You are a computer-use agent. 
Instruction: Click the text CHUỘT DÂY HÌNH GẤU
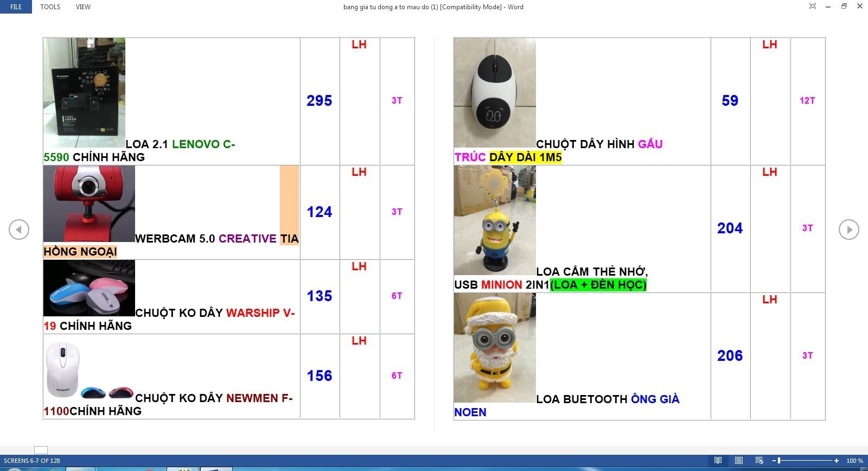599,144
